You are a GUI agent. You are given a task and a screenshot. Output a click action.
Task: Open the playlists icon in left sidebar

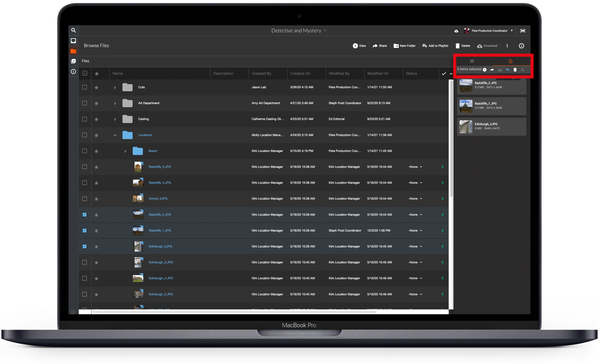[73, 61]
